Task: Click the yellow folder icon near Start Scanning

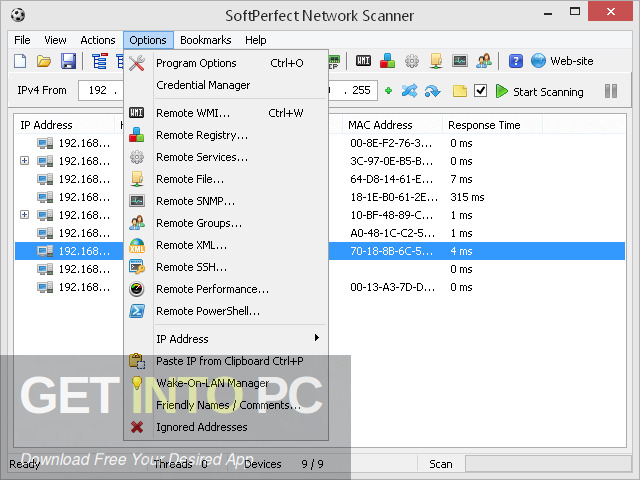Action: click(x=460, y=91)
